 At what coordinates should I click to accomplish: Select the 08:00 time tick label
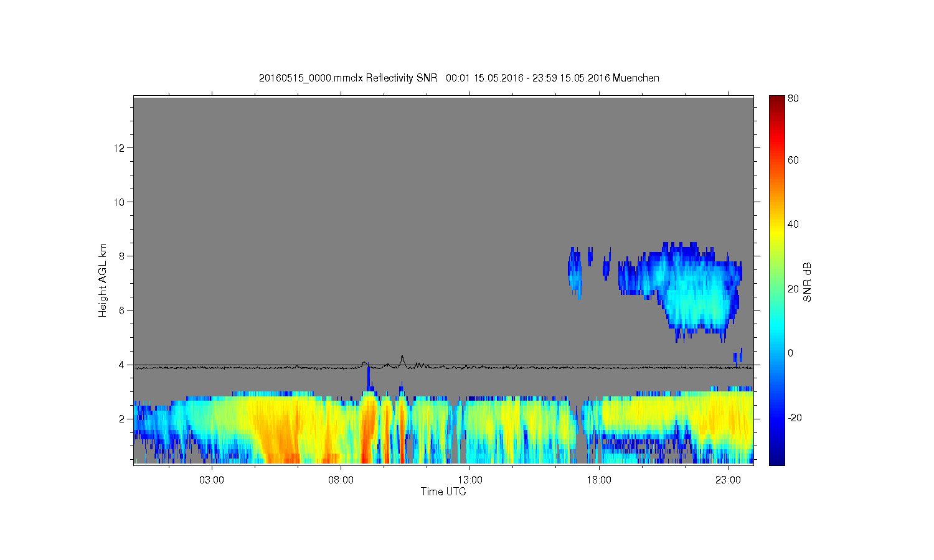click(x=341, y=480)
